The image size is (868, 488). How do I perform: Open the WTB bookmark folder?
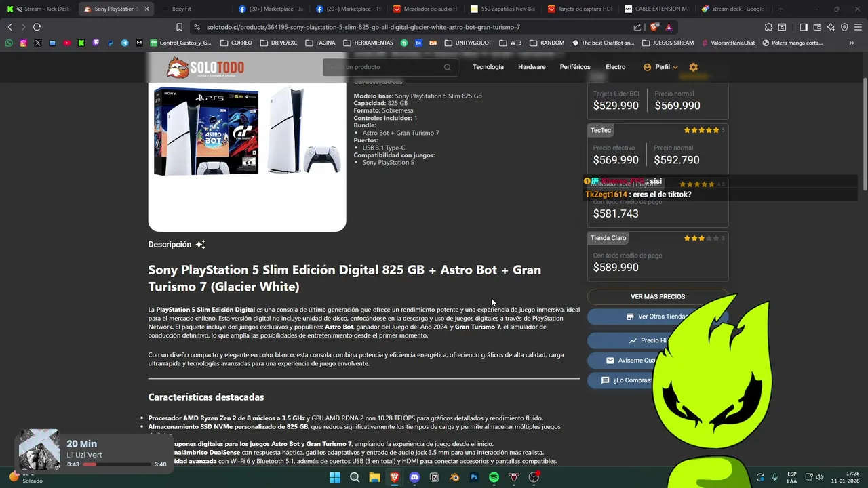(x=510, y=43)
